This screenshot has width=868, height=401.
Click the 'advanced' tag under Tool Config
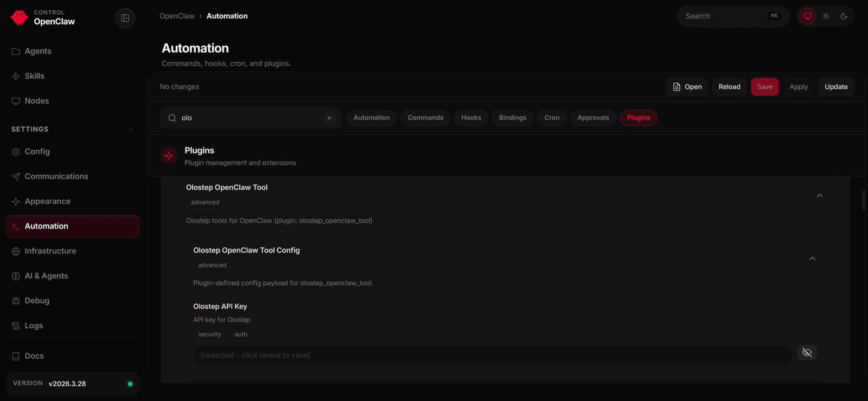tap(212, 265)
